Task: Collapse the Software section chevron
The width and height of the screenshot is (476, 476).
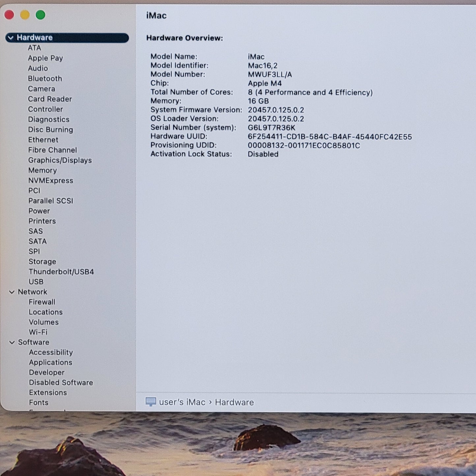Action: coord(12,342)
